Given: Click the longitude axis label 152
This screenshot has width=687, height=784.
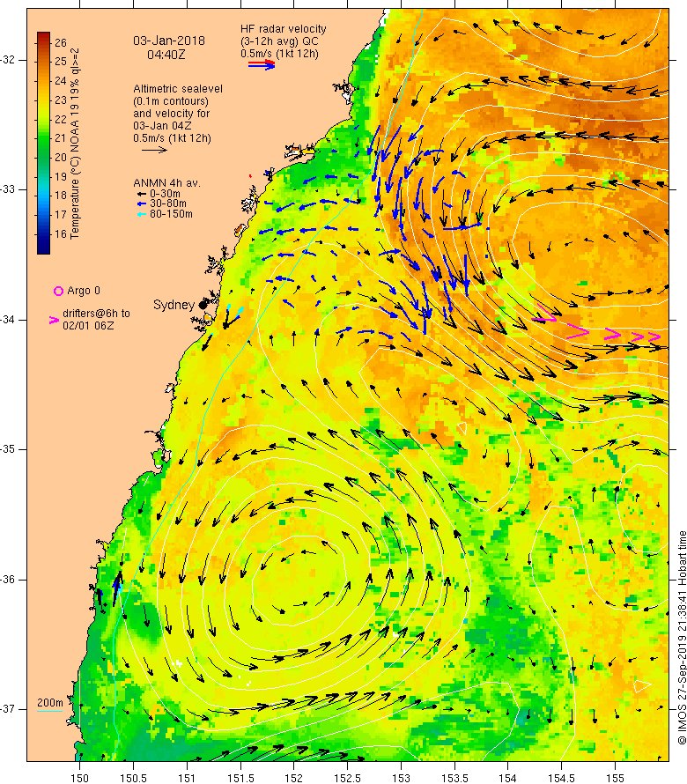Looking at the screenshot, I should [x=294, y=778].
